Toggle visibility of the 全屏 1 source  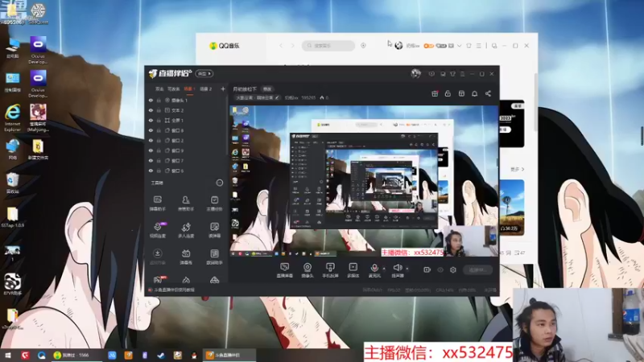click(x=151, y=120)
